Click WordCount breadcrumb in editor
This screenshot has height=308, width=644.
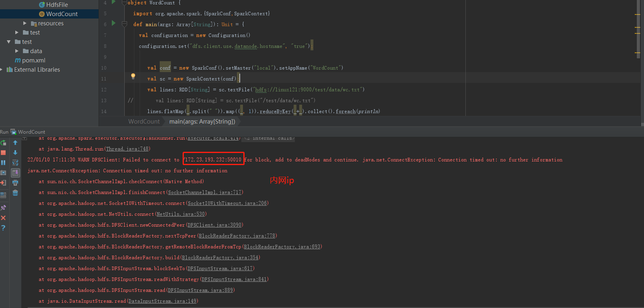[x=144, y=122]
